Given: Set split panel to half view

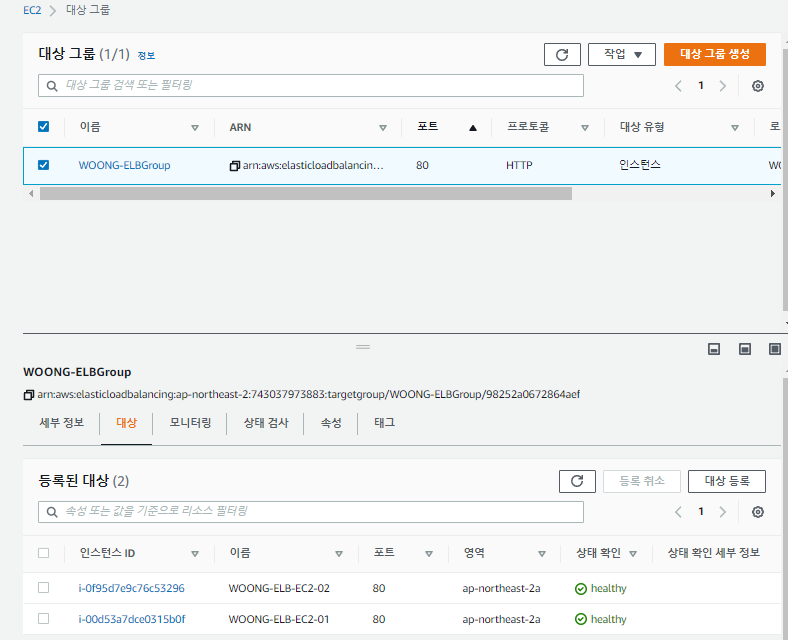Looking at the screenshot, I should pyautogui.click(x=745, y=349).
